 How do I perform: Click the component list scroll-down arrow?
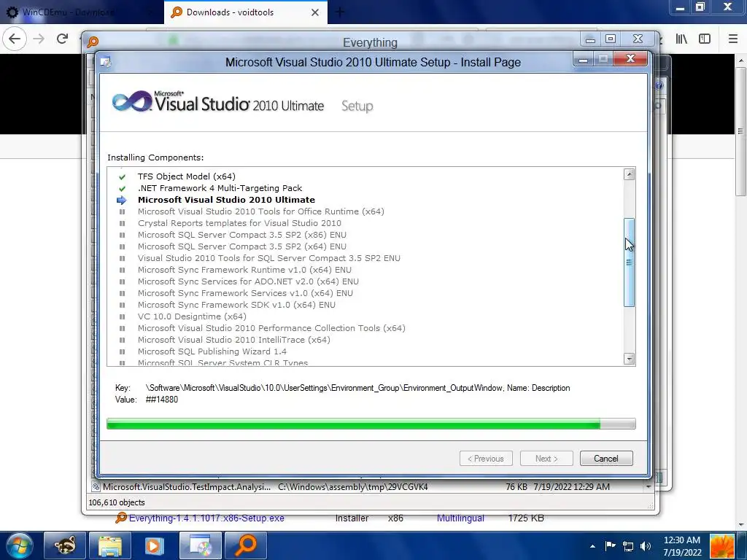pos(629,359)
